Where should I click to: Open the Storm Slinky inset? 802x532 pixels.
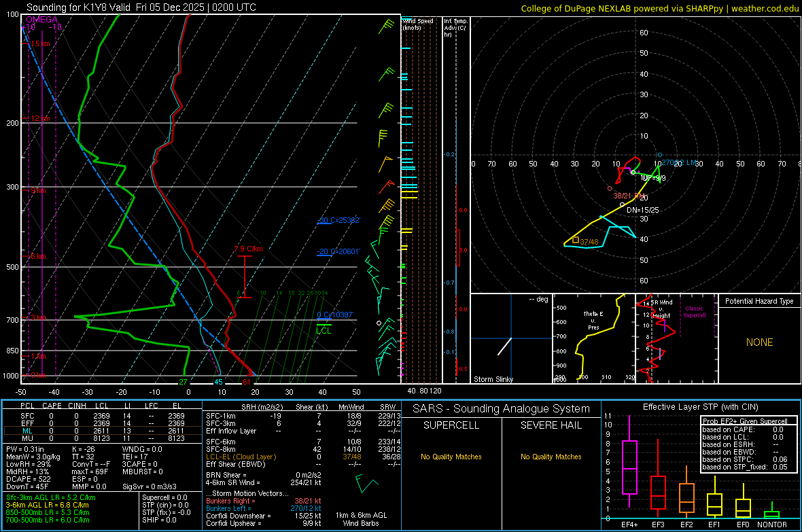(512, 338)
